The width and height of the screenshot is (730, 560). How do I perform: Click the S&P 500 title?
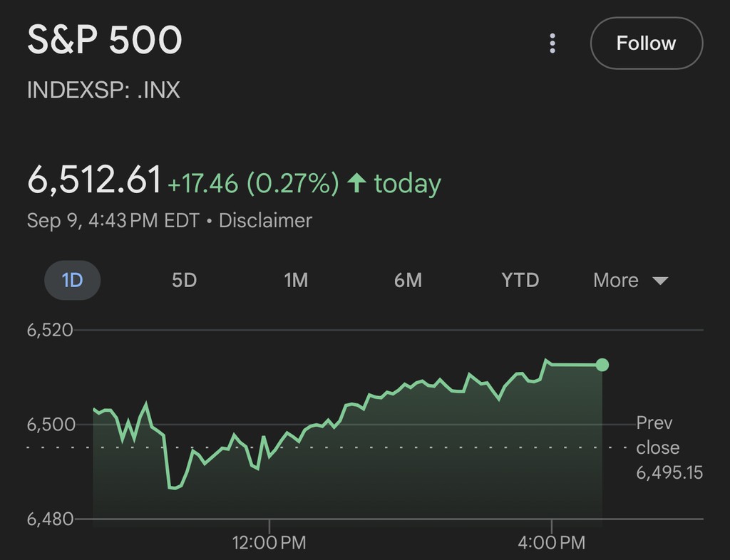click(105, 41)
